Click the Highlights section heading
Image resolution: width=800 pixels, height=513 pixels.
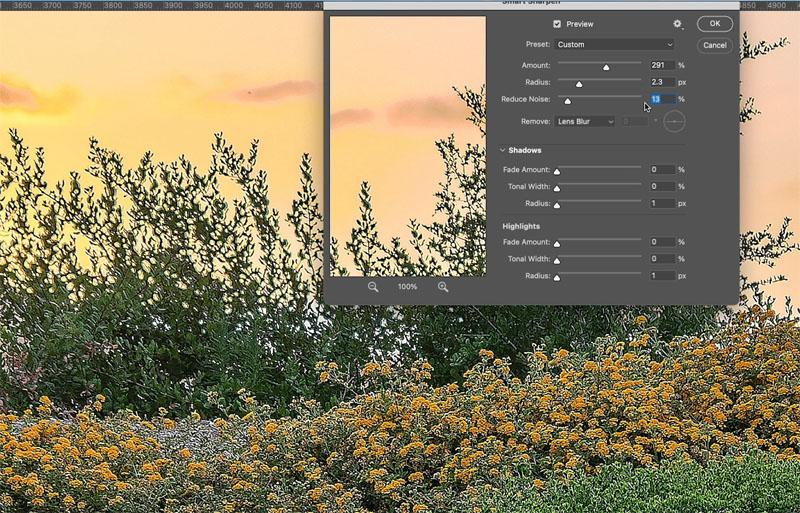521,226
